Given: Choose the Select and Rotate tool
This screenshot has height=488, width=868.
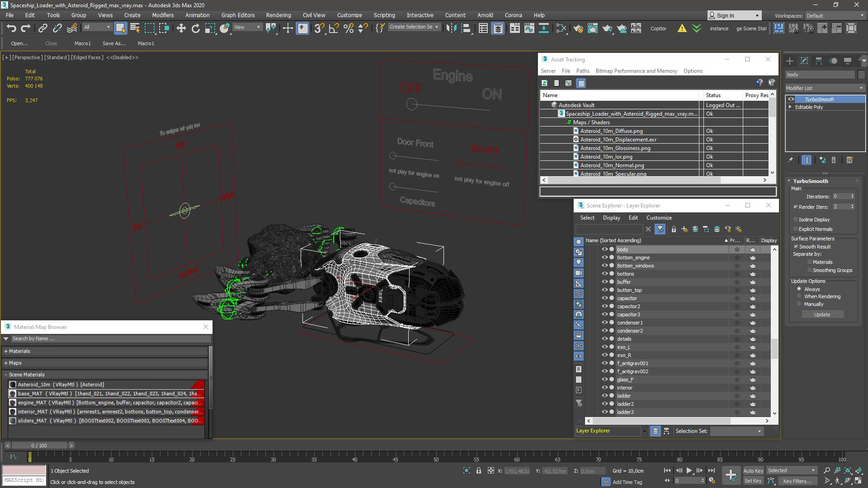Looking at the screenshot, I should (x=195, y=28).
